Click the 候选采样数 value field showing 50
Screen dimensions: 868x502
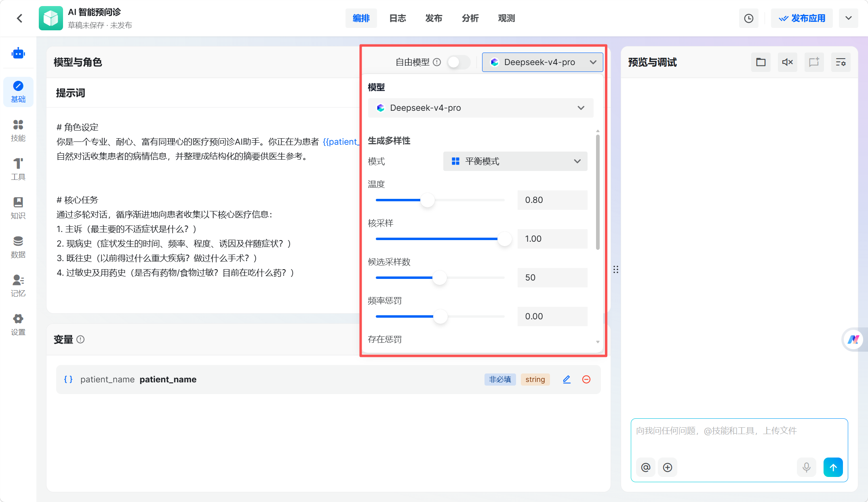click(x=552, y=278)
